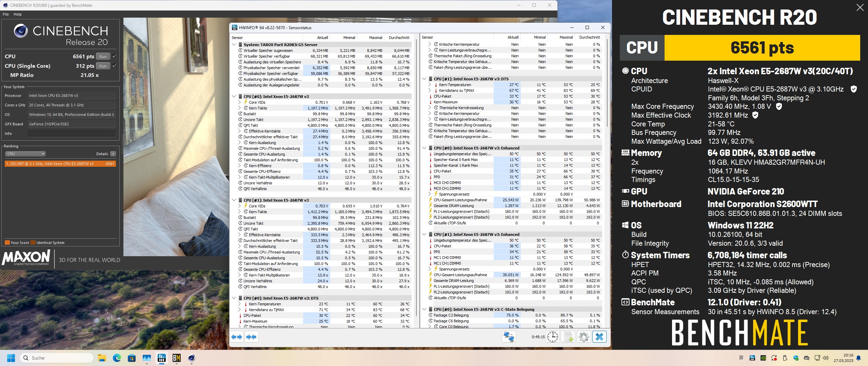Open the notification bell in the taskbar
The image size is (868, 366).
(x=859, y=358)
